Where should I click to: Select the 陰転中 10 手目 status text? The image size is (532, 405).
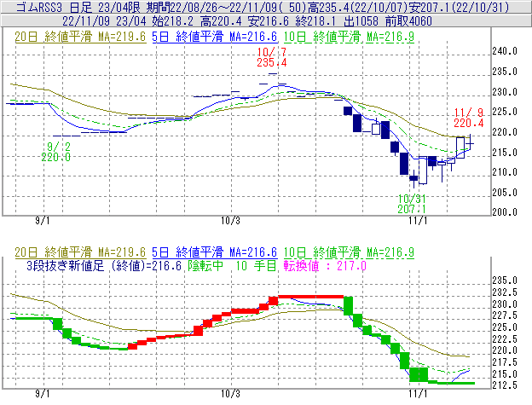[233, 265]
